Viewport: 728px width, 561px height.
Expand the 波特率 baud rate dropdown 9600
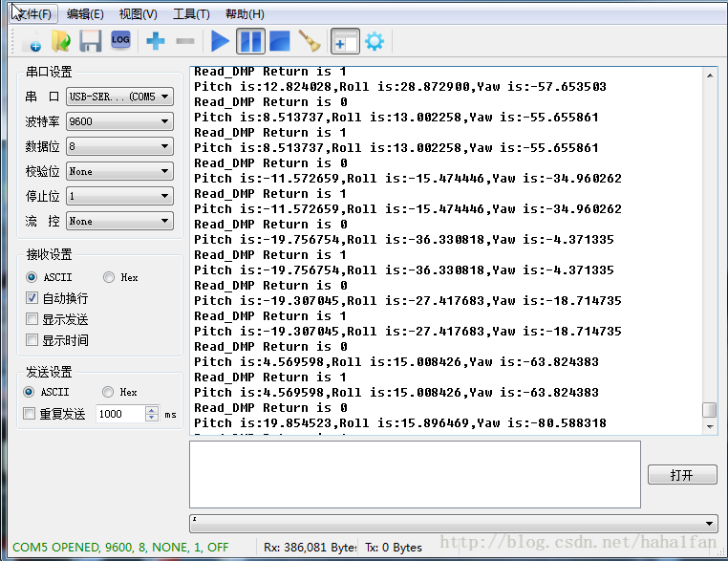pos(119,121)
